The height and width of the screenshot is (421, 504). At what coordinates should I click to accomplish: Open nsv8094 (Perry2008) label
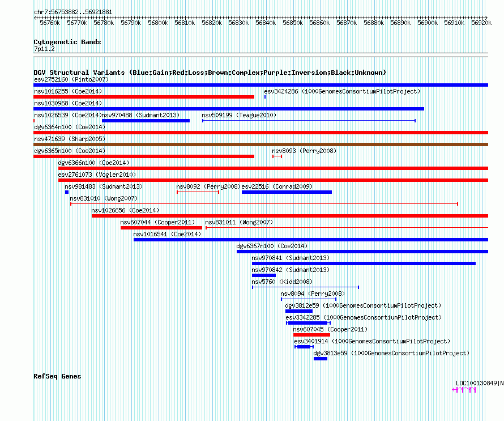313,294
